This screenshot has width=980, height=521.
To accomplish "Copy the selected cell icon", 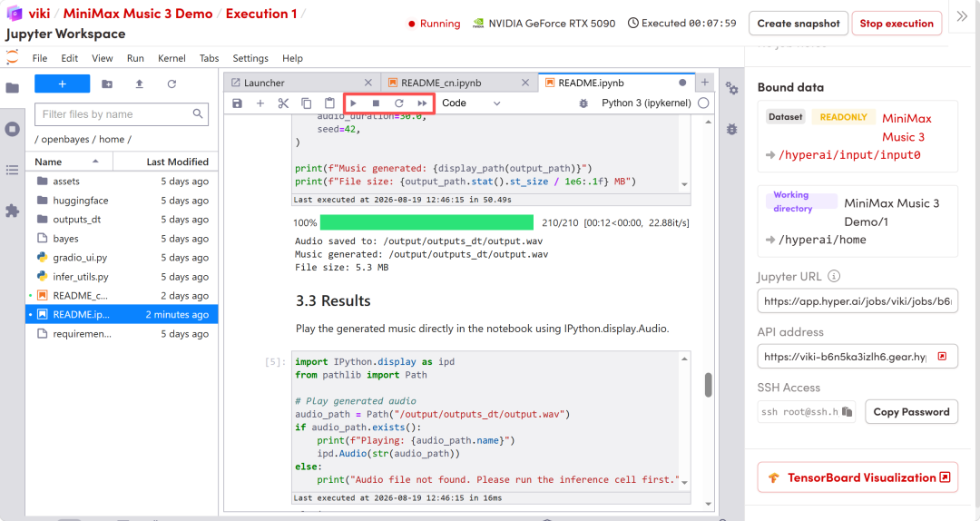I will pyautogui.click(x=307, y=103).
